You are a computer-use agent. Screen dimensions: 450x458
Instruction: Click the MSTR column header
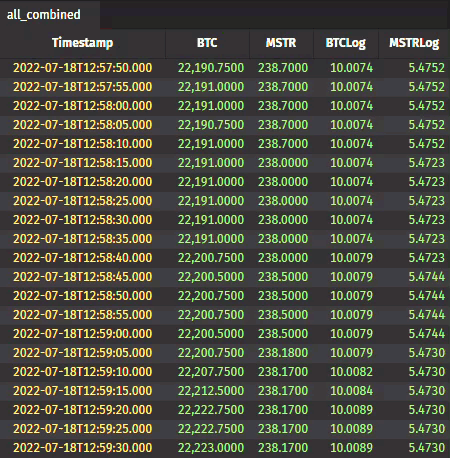coord(281,43)
